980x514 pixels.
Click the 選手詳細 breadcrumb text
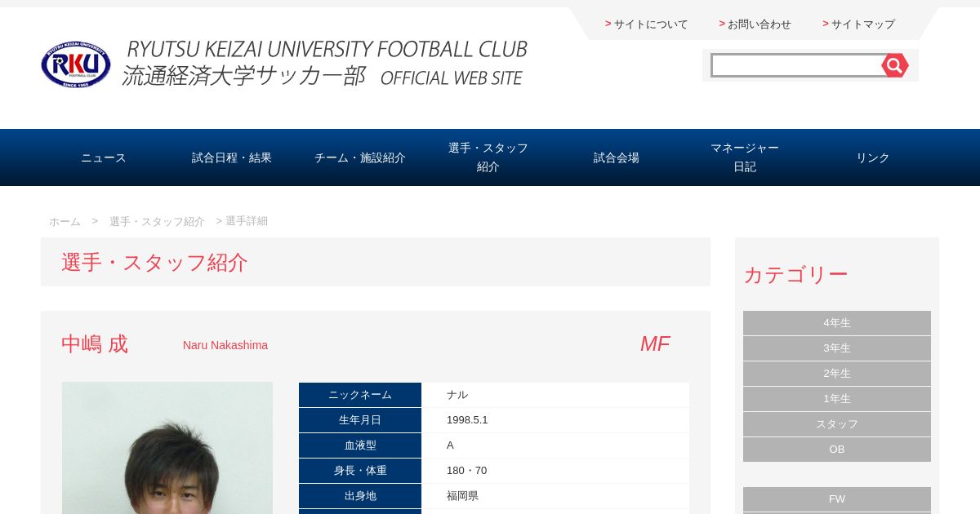[247, 221]
